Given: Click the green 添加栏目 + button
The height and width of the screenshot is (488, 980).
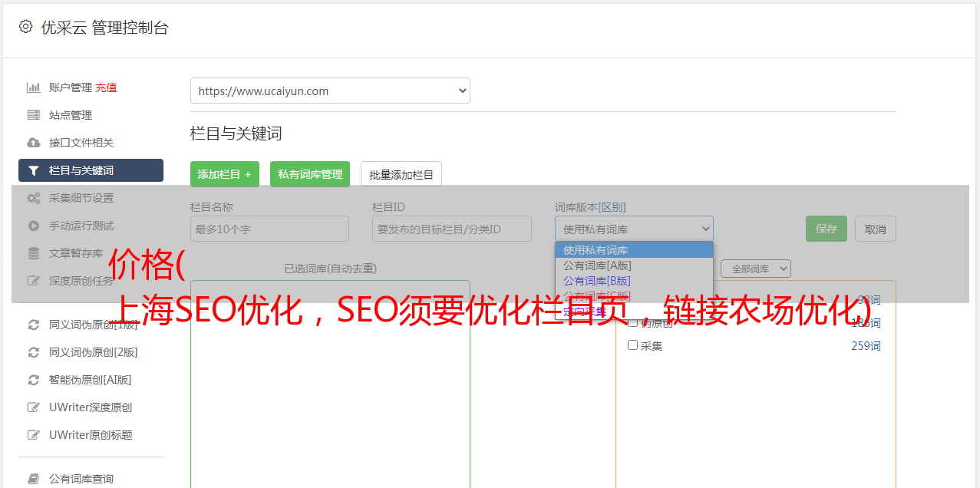Looking at the screenshot, I should [225, 174].
